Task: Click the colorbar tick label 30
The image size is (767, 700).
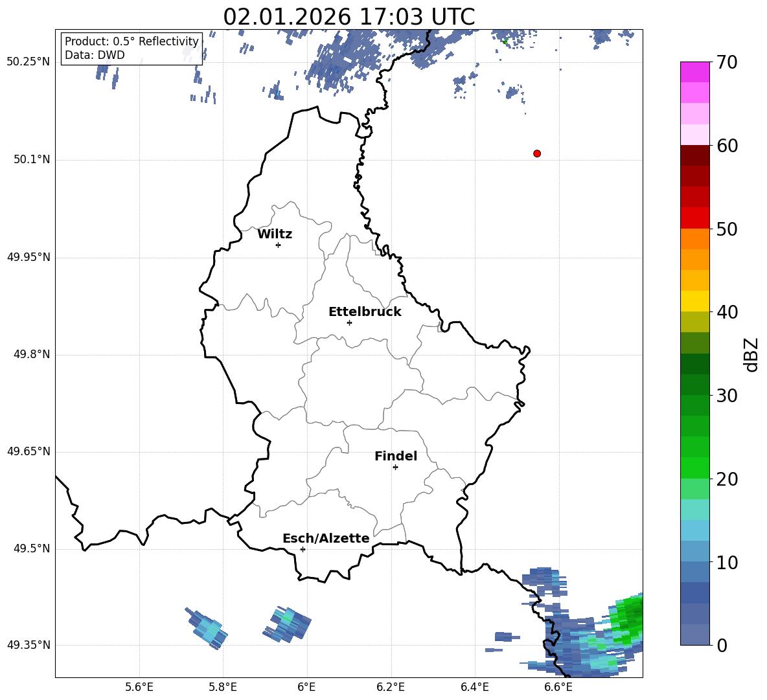Action: [x=727, y=396]
